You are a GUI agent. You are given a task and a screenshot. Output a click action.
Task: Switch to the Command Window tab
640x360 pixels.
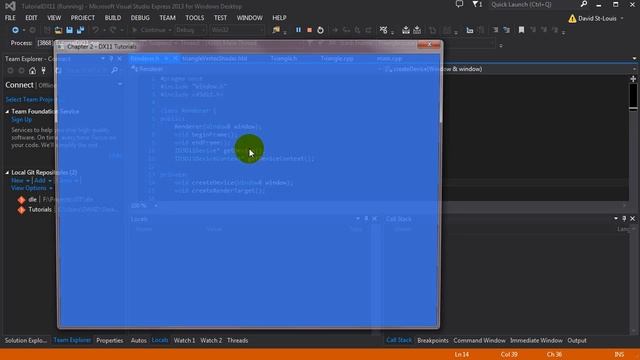pos(479,340)
